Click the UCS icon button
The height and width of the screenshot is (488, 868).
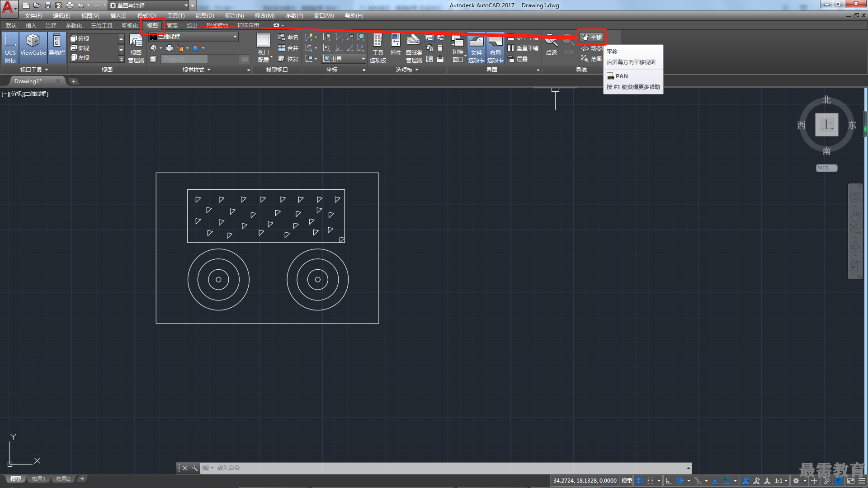click(x=10, y=47)
